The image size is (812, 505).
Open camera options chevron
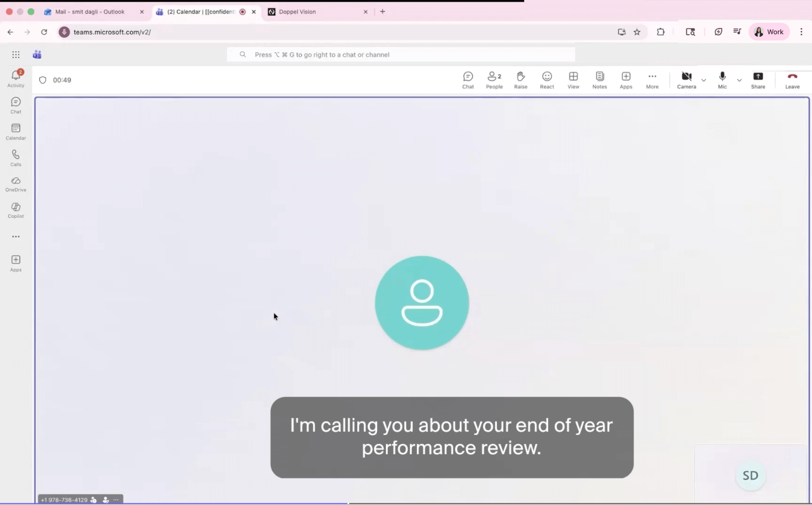point(703,80)
